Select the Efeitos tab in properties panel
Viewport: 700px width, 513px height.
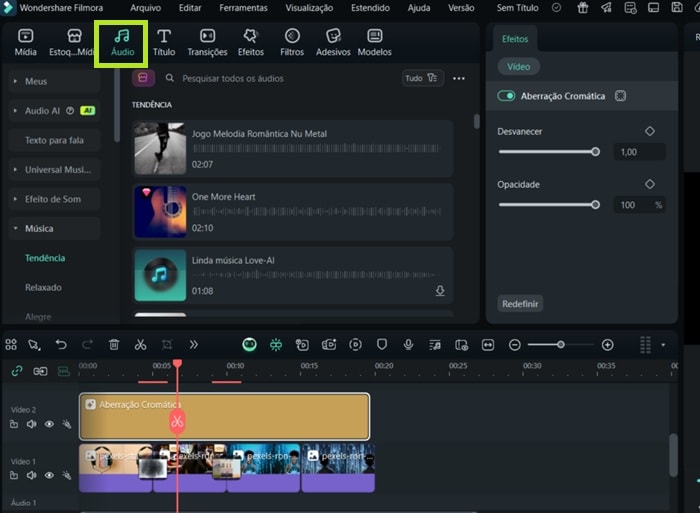click(515, 39)
